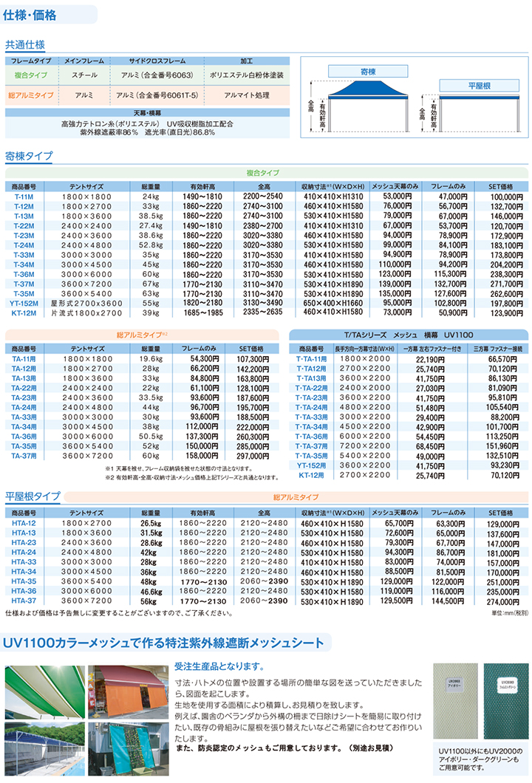Click TA-12用 SET price 142,200円
532x783 pixels.
253,369
